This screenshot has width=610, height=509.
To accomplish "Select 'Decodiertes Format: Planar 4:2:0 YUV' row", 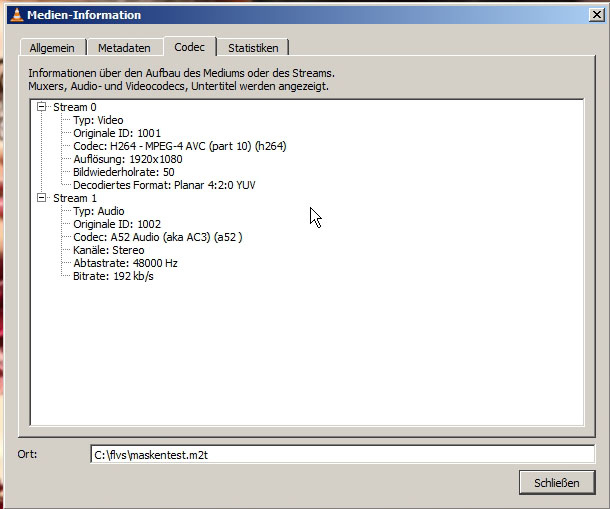I will [164, 185].
